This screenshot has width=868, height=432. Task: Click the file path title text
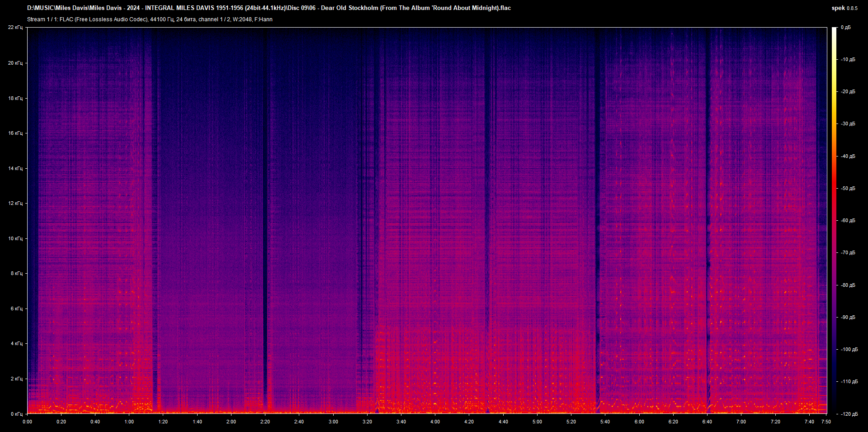point(269,8)
